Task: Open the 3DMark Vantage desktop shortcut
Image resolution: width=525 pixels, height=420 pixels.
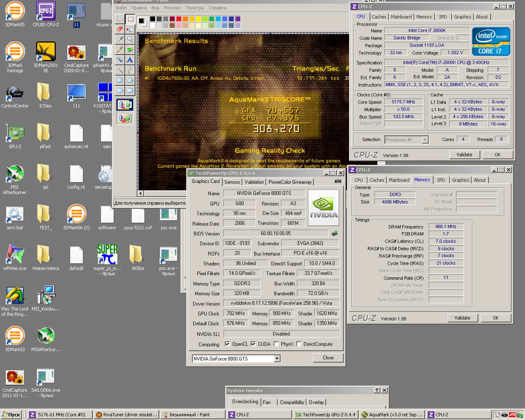Action: coord(15,57)
